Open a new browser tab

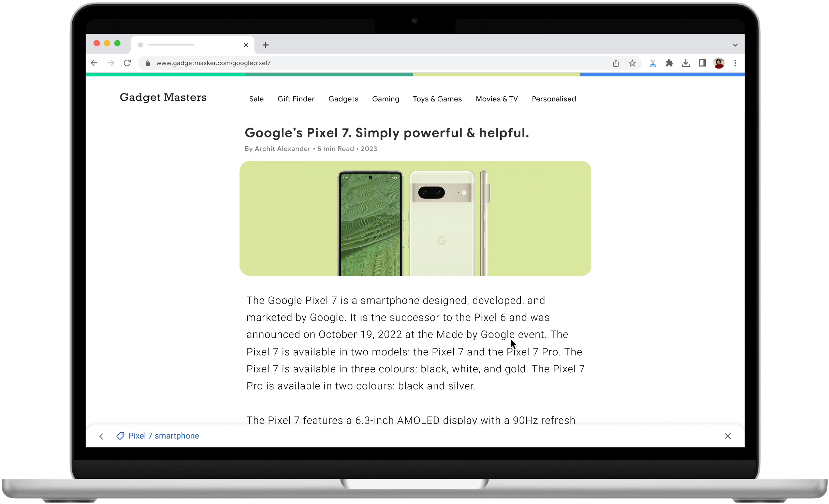[266, 45]
